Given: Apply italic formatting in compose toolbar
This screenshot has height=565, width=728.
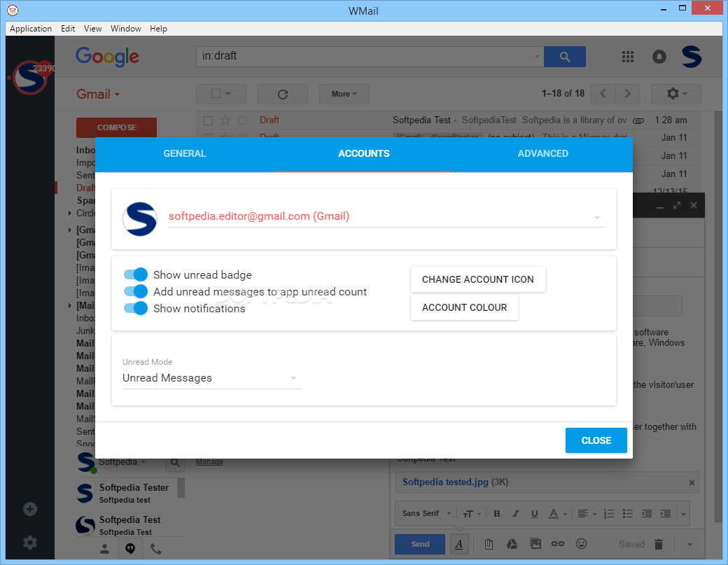Looking at the screenshot, I should click(x=516, y=513).
